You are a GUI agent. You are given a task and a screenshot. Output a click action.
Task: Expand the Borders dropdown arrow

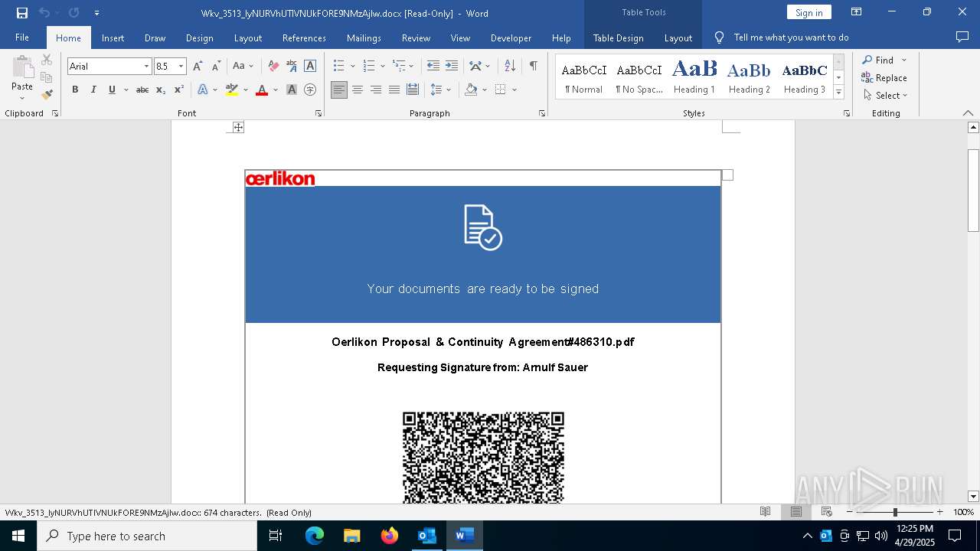(514, 90)
